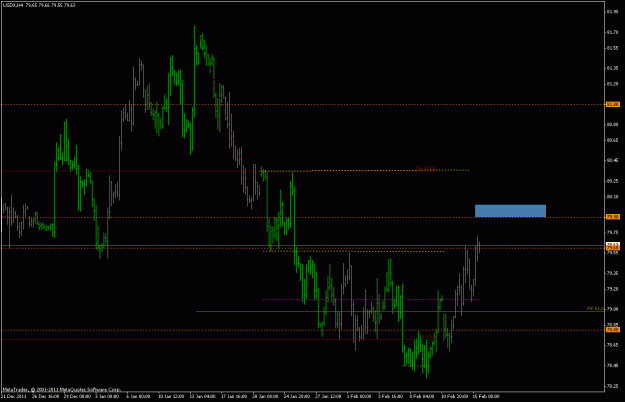Click the 21 Dec 2011 date label
625x402 pixels.
[x=14, y=396]
